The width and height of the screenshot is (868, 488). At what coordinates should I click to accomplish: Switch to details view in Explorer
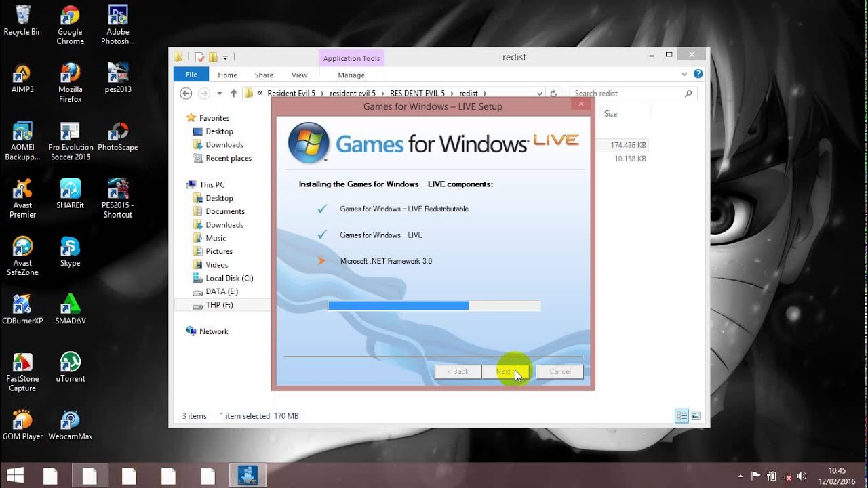[x=682, y=416]
